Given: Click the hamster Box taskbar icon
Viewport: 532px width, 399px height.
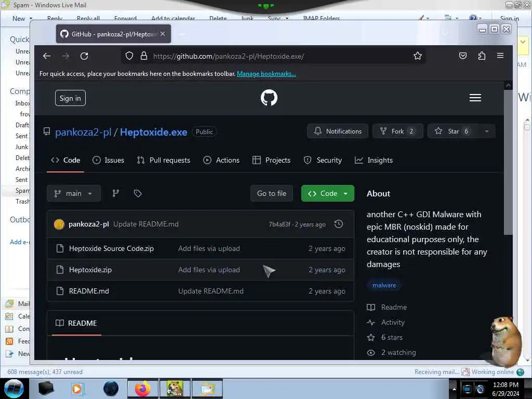Looking at the screenshot, I should coord(175,389).
